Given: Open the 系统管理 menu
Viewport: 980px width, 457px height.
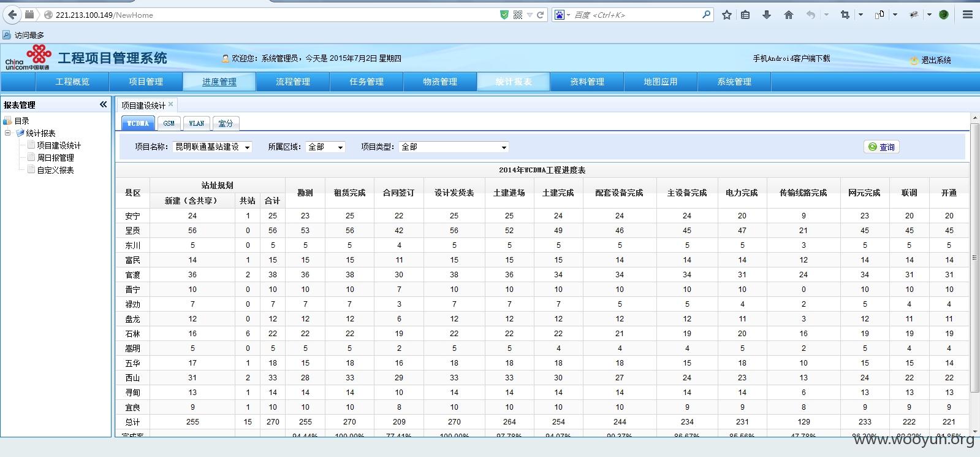Looking at the screenshot, I should coord(734,82).
